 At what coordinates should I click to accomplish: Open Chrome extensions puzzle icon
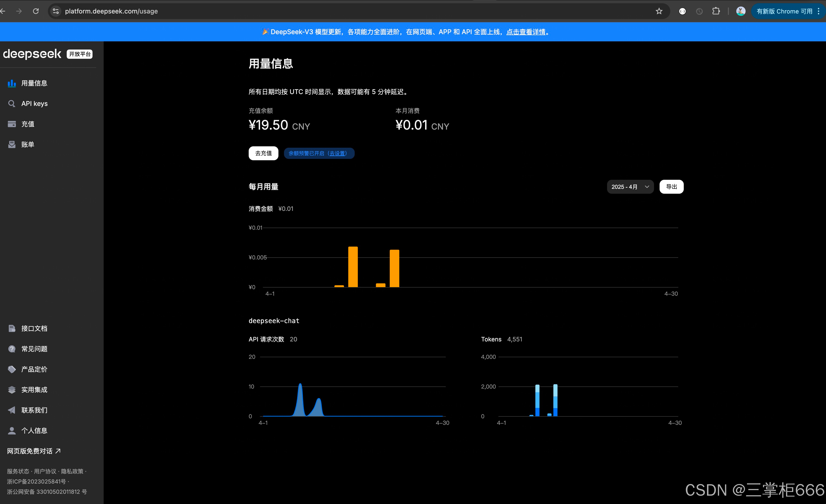point(716,11)
